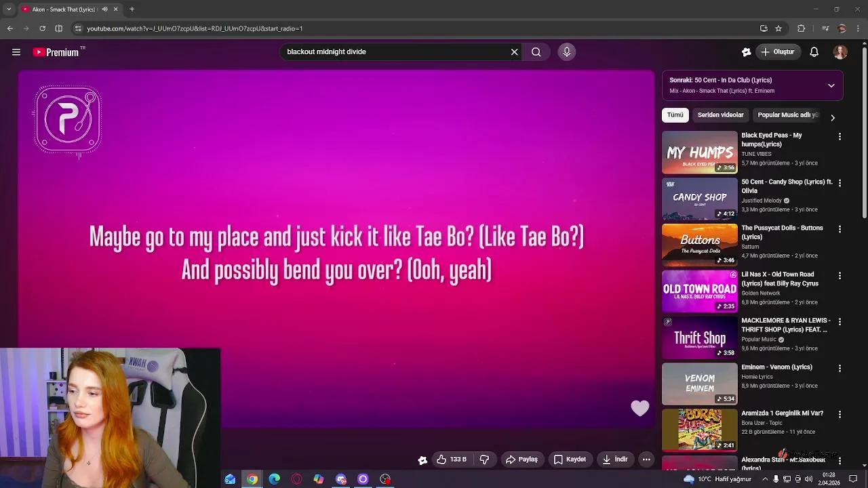
Task: Open a new browser tab
Action: [x=132, y=9]
